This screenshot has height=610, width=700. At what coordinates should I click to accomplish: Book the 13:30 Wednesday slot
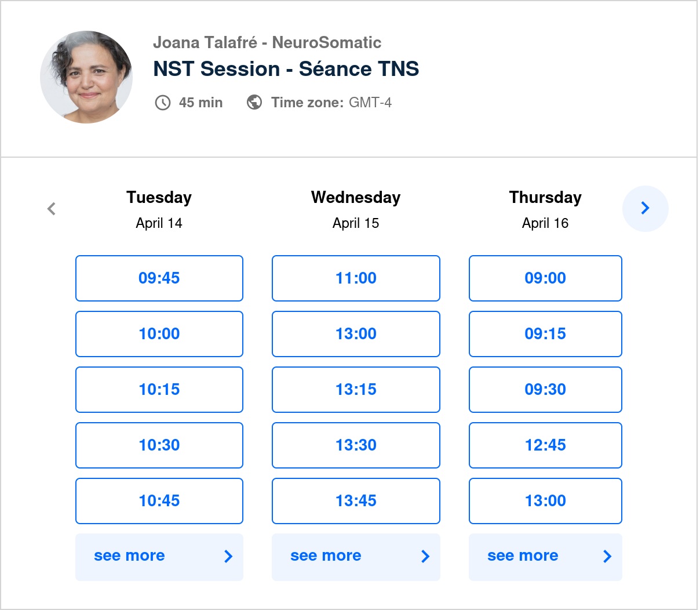(x=356, y=445)
